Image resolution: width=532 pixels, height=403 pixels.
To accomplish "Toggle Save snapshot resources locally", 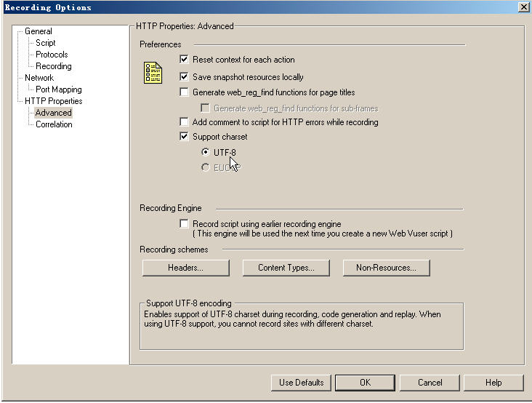I will coord(184,76).
